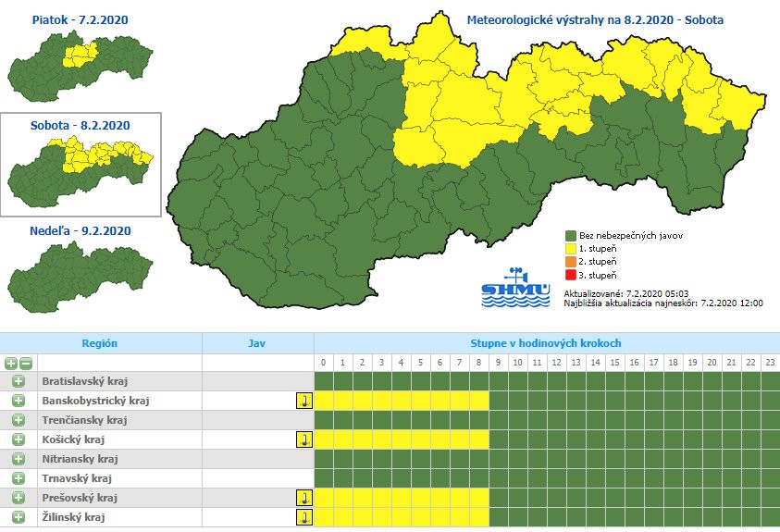Select the Nedeľa 9.2.2020 map thumbnail

point(80,276)
